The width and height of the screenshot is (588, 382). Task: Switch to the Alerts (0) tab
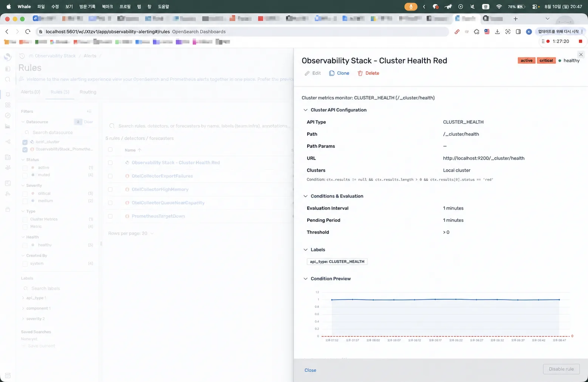(x=31, y=92)
